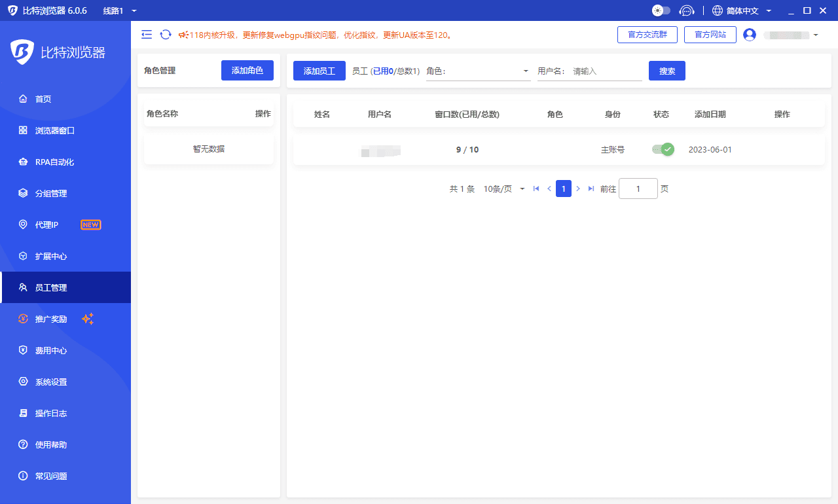Open 操作日志 from the sidebar
This screenshot has height=504, width=838.
pyautogui.click(x=52, y=413)
